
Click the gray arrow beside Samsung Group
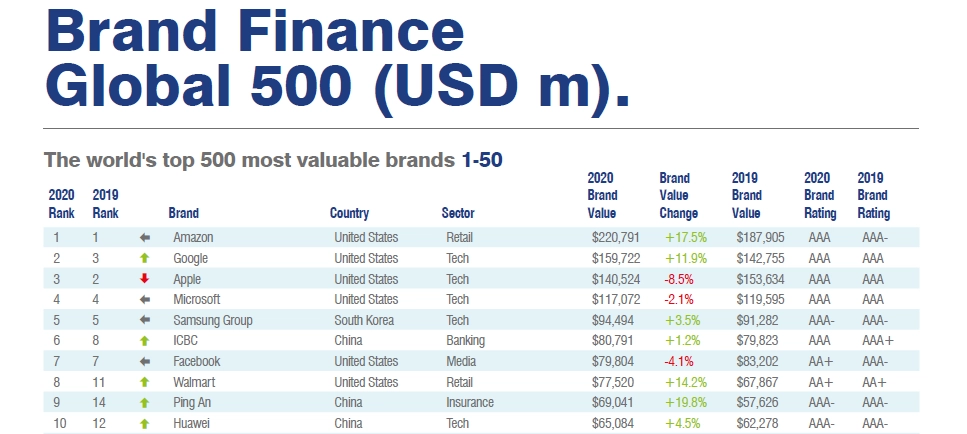pos(145,320)
